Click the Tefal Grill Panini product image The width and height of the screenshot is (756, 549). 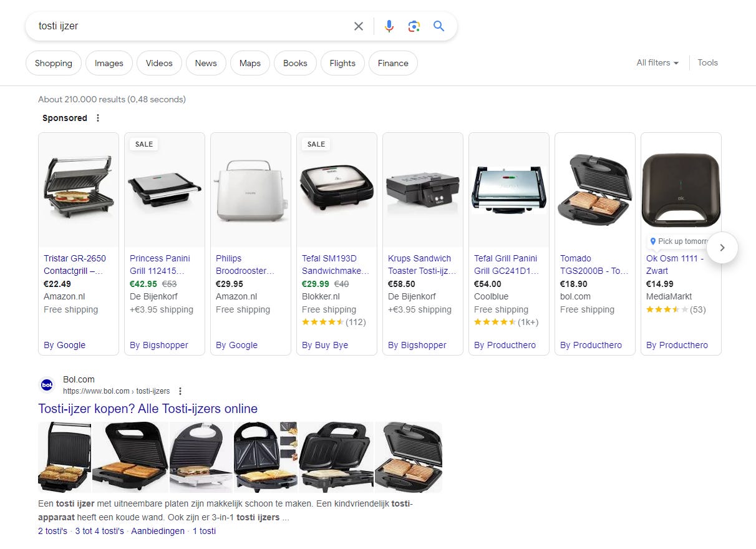click(x=509, y=190)
